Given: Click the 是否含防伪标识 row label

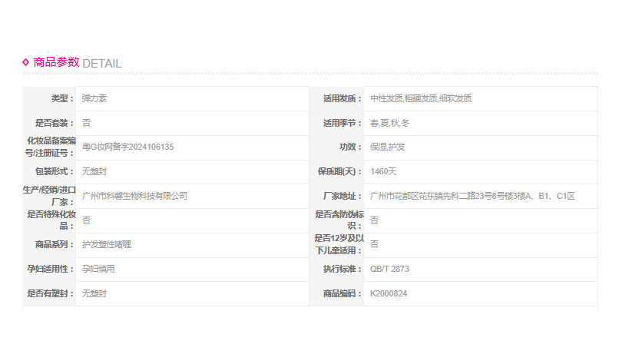Looking at the screenshot, I should point(339,220).
